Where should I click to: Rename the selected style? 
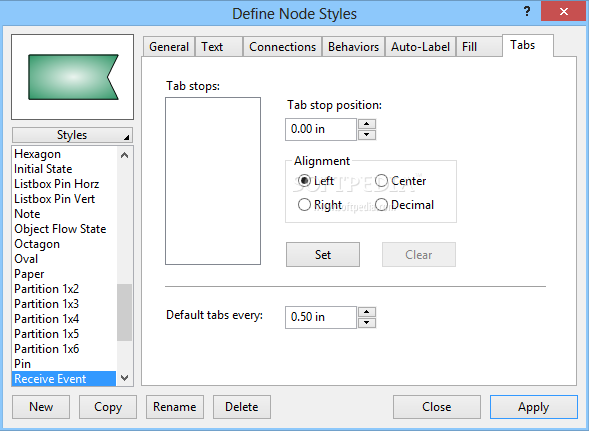click(175, 407)
